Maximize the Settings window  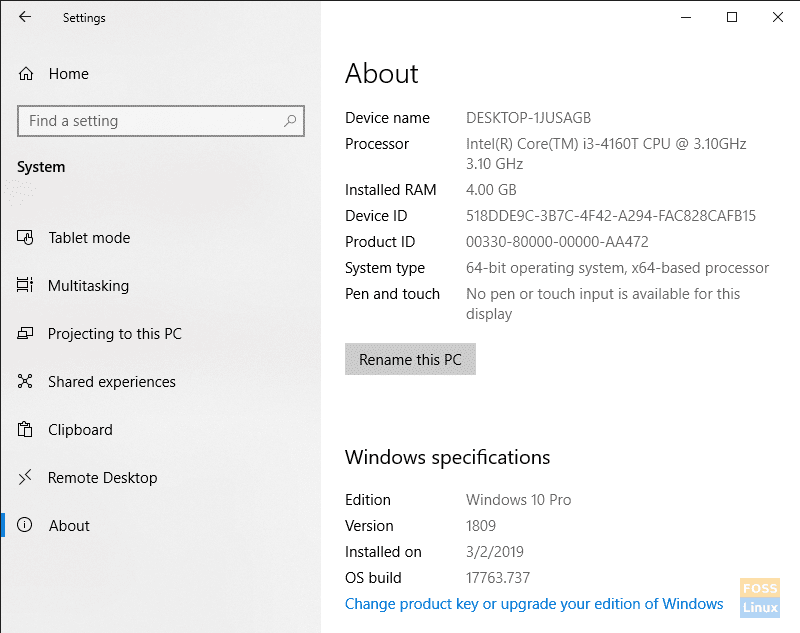(x=732, y=17)
